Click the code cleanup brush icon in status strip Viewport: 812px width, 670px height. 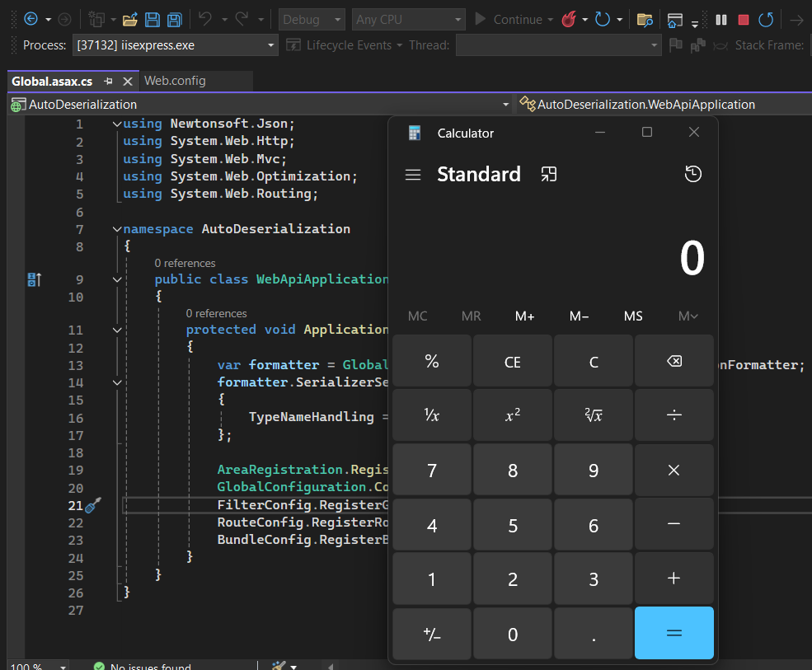pyautogui.click(x=279, y=665)
